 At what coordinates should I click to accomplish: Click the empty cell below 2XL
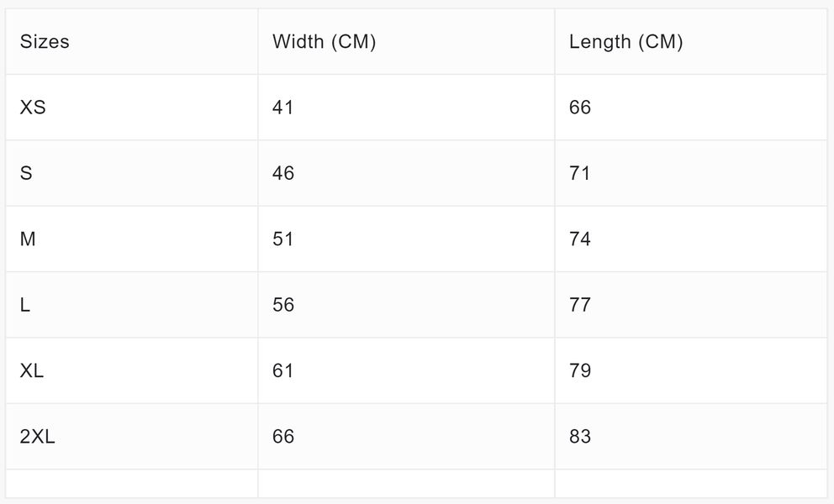pos(132,484)
